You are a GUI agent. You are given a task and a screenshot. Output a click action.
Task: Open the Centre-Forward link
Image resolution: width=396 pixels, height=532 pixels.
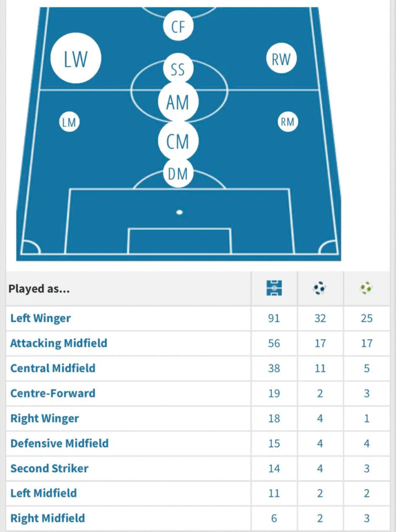(x=53, y=393)
